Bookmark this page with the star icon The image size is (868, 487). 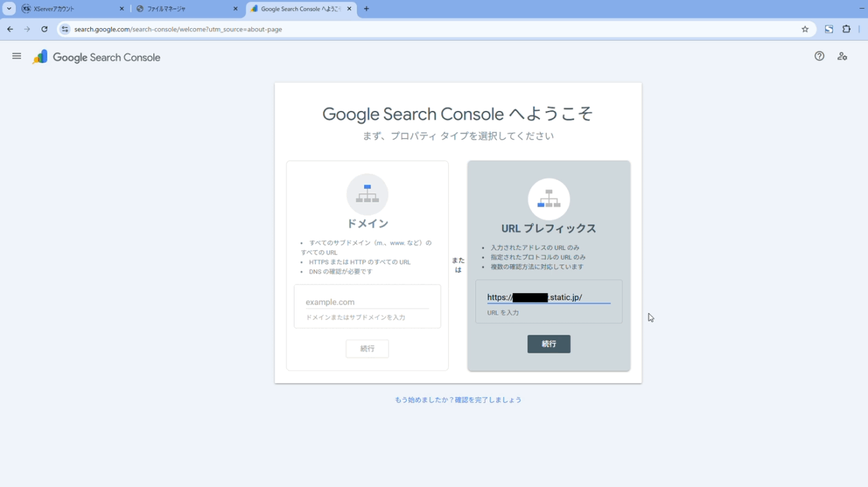pyautogui.click(x=805, y=29)
